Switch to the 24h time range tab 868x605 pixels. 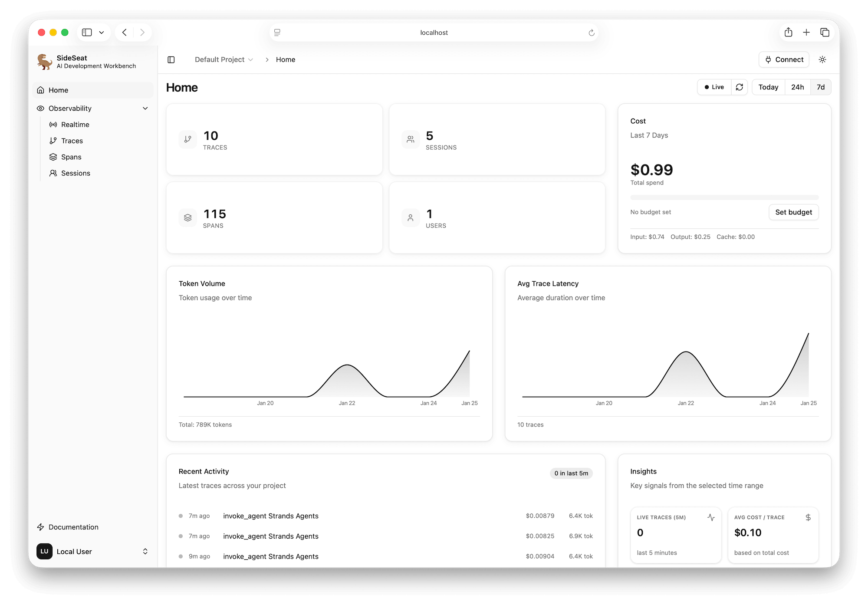click(798, 87)
